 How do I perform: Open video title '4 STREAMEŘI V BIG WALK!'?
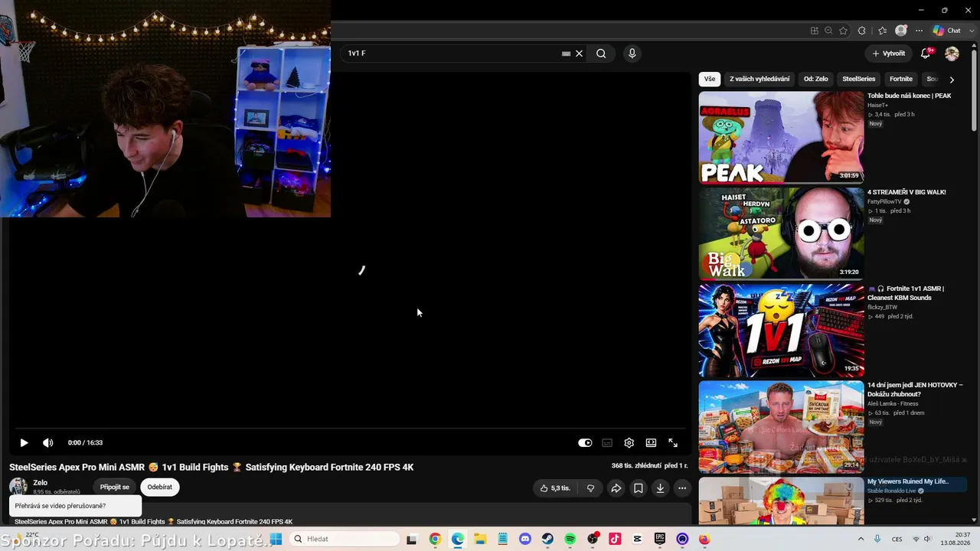[906, 192]
